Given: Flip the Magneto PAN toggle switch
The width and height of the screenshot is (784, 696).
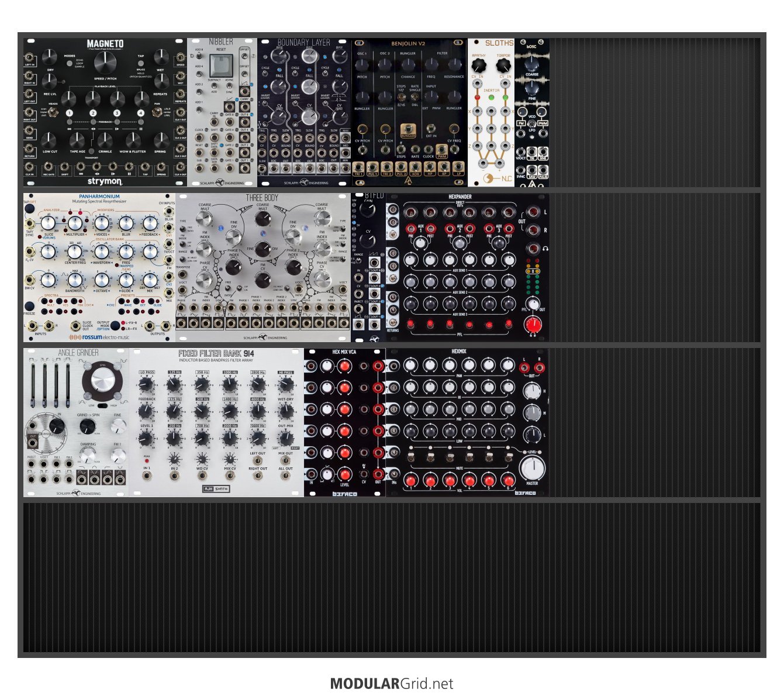Looking at the screenshot, I should tap(156, 111).
